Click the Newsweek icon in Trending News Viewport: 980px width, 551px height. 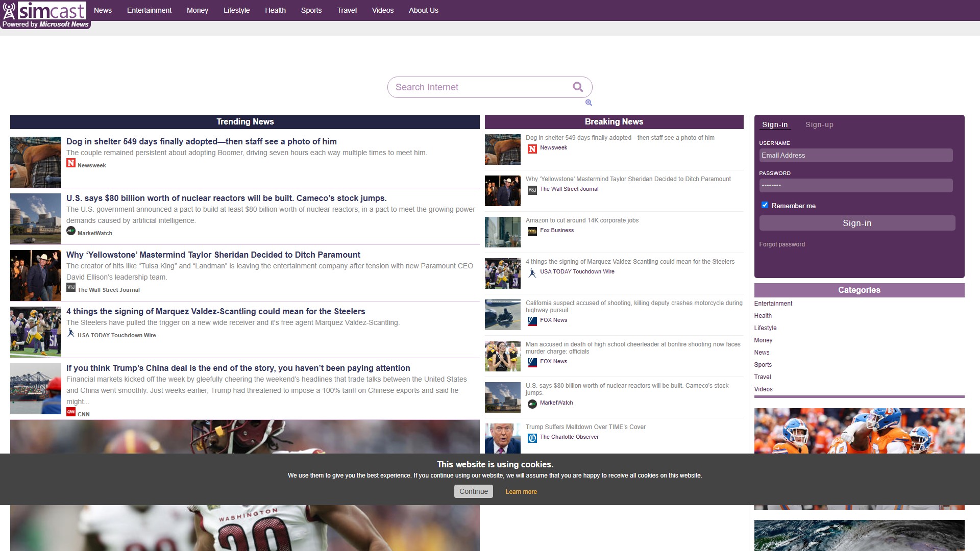71,163
